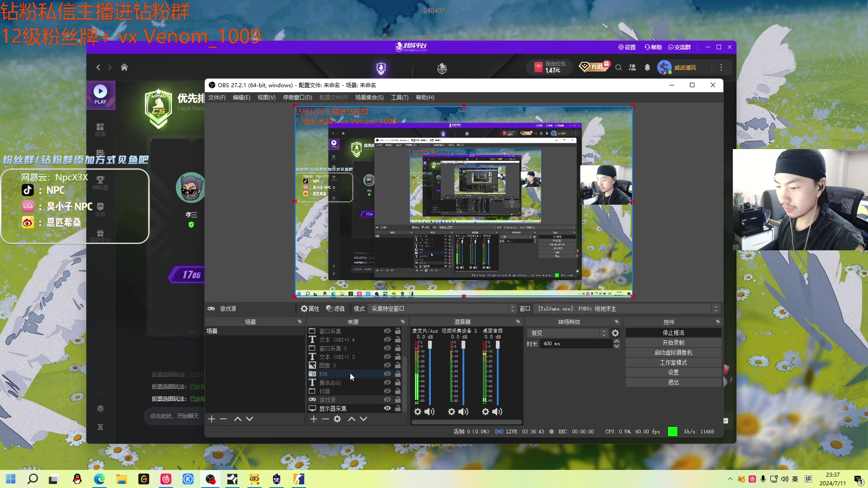Mute 麦克风/Aux speaker icon
Screen dimensions: 868x488
pos(429,412)
